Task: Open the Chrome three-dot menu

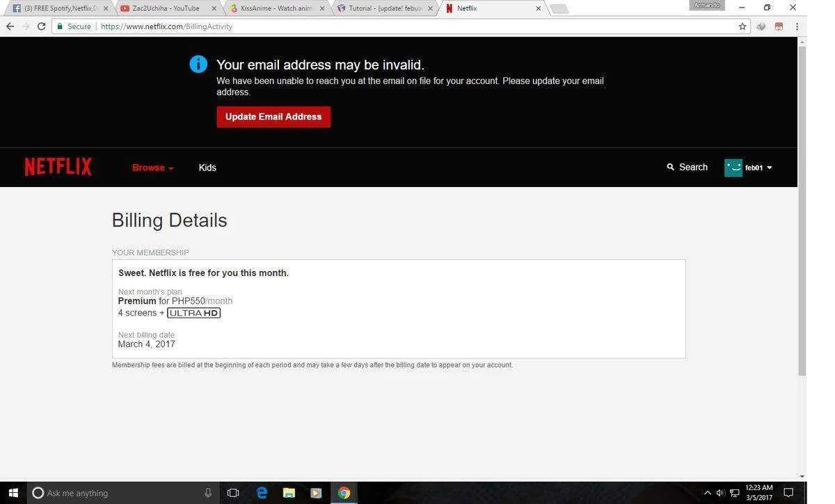Action: (797, 26)
